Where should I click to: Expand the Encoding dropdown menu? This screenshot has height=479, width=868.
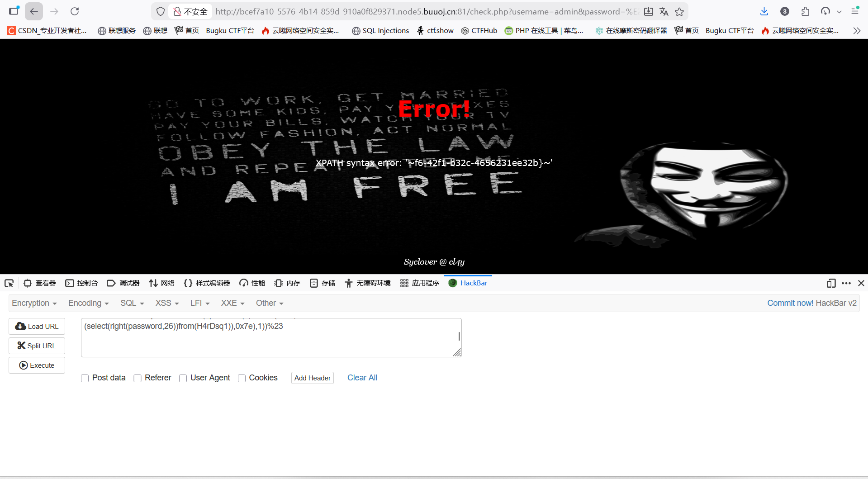tap(89, 303)
